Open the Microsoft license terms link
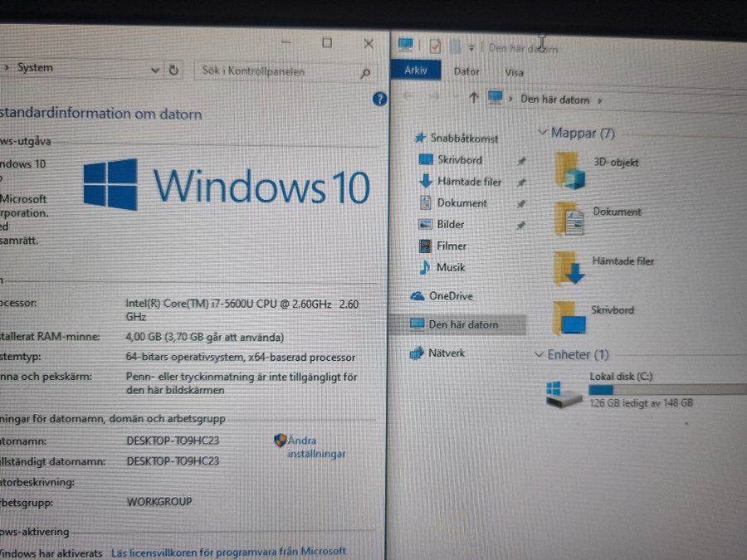The width and height of the screenshot is (747, 560). point(228,552)
